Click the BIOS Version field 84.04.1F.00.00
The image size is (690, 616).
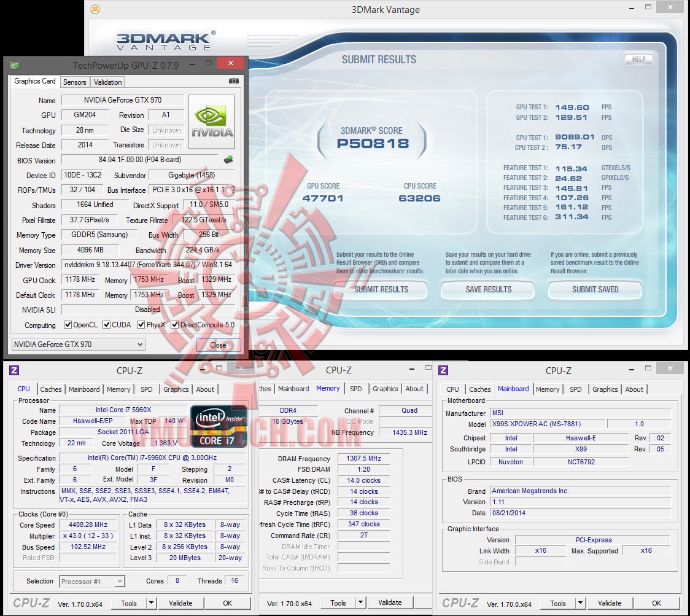140,160
